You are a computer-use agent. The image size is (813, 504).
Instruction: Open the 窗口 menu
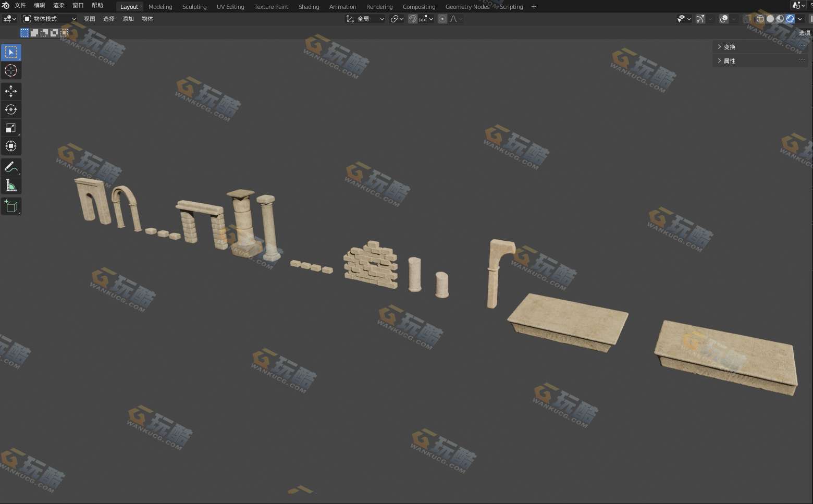[78, 6]
